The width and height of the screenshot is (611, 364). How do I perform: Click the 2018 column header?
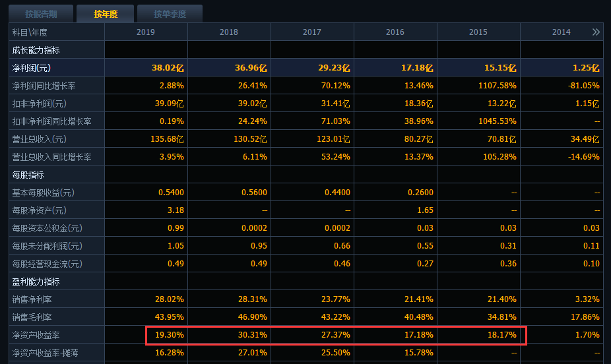coord(229,32)
